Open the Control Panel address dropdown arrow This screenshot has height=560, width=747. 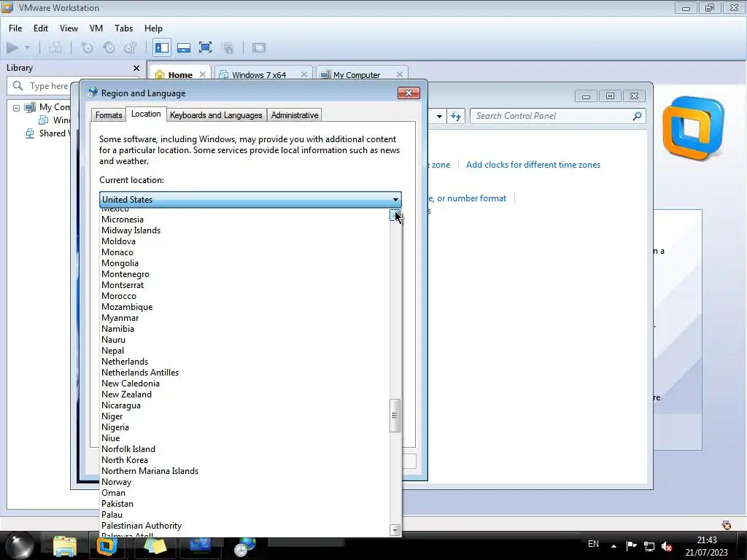439,116
